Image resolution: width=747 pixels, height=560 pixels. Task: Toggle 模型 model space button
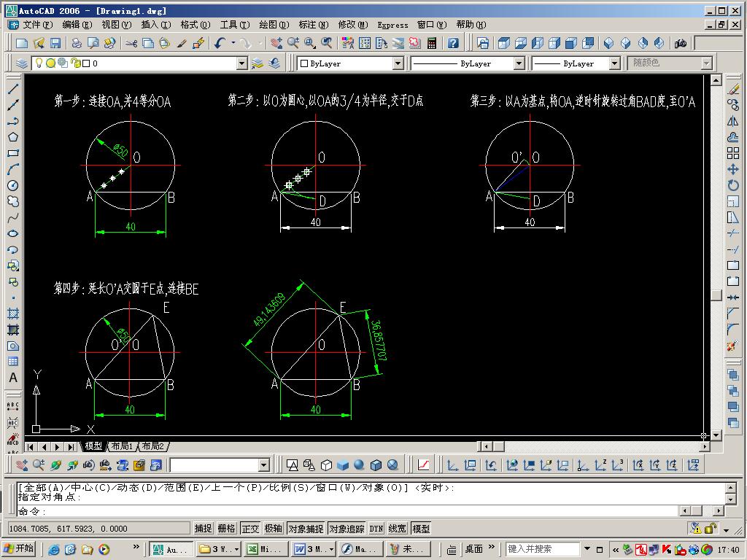pos(421,528)
